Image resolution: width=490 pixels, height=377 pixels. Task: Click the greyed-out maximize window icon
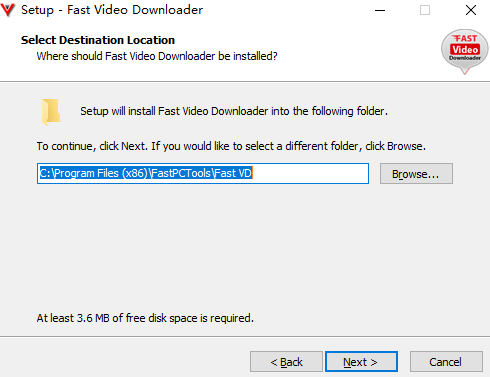(x=425, y=10)
